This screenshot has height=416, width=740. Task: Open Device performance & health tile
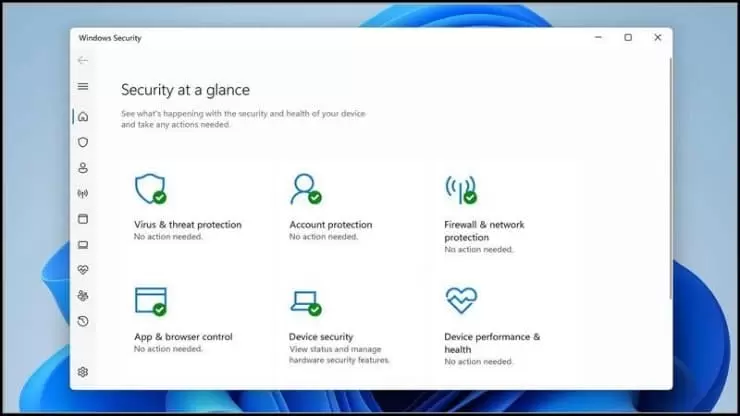coord(492,343)
